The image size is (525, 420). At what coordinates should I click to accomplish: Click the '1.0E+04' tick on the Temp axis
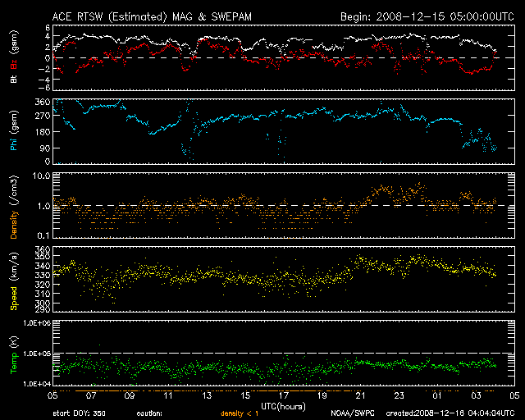(37, 384)
